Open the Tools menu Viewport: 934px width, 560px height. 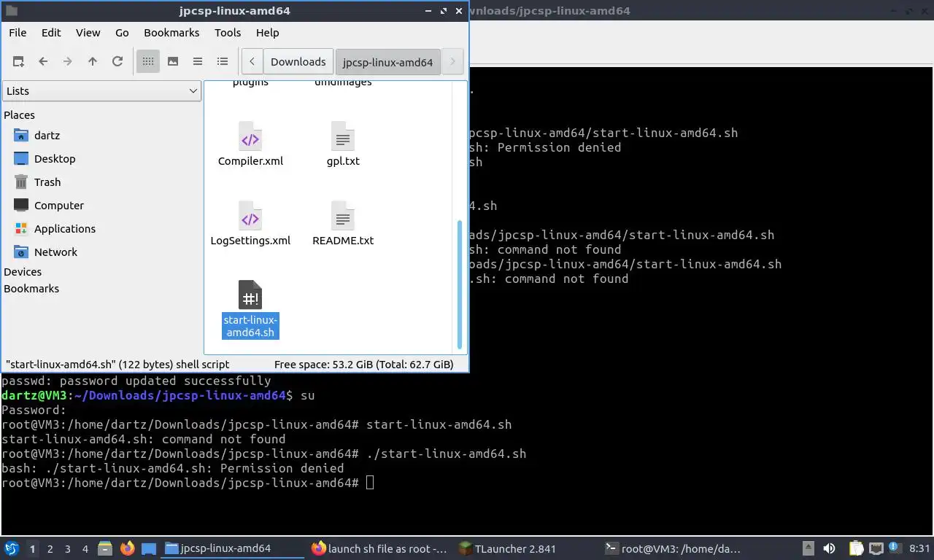tap(228, 33)
